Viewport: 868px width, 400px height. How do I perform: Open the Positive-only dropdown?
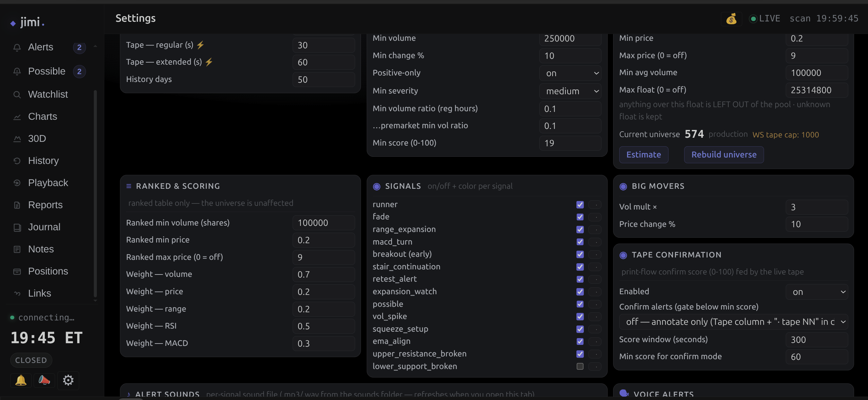570,73
